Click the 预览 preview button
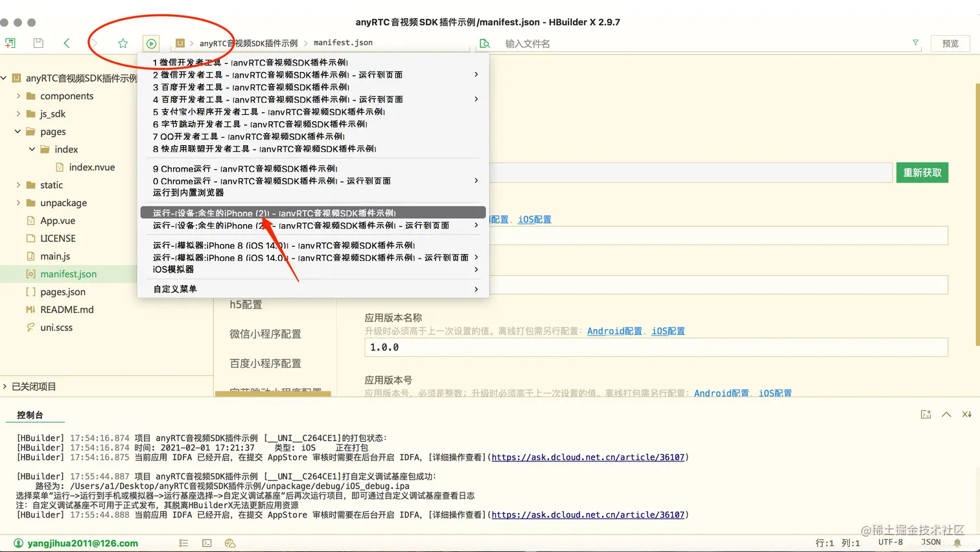Screen dimensions: 980x552 pyautogui.click(x=950, y=43)
